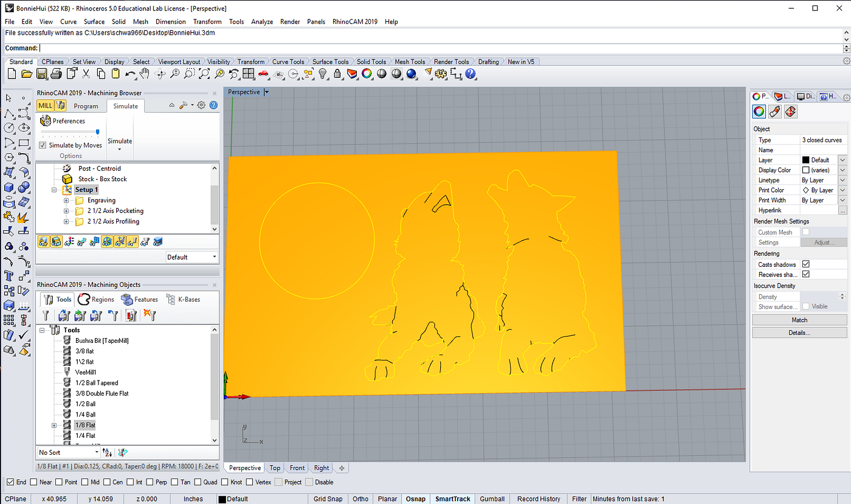The width and height of the screenshot is (851, 504).
Task: Select the Pan hand tool
Action: pos(145,74)
